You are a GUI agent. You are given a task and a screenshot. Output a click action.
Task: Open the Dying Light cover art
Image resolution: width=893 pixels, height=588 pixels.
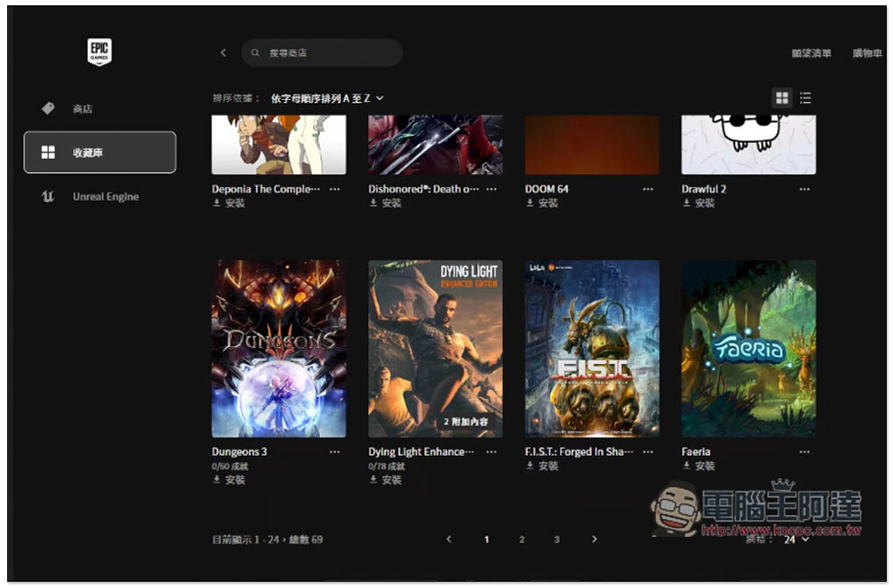(436, 349)
